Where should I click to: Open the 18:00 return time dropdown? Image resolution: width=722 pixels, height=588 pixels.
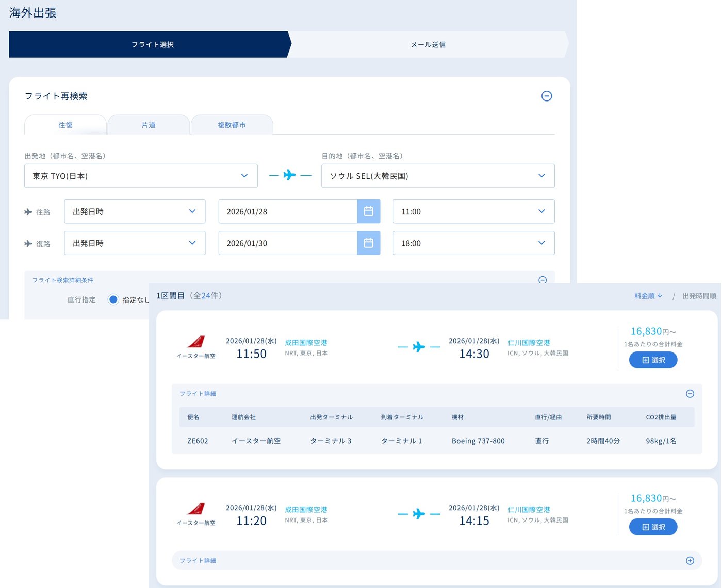[473, 243]
